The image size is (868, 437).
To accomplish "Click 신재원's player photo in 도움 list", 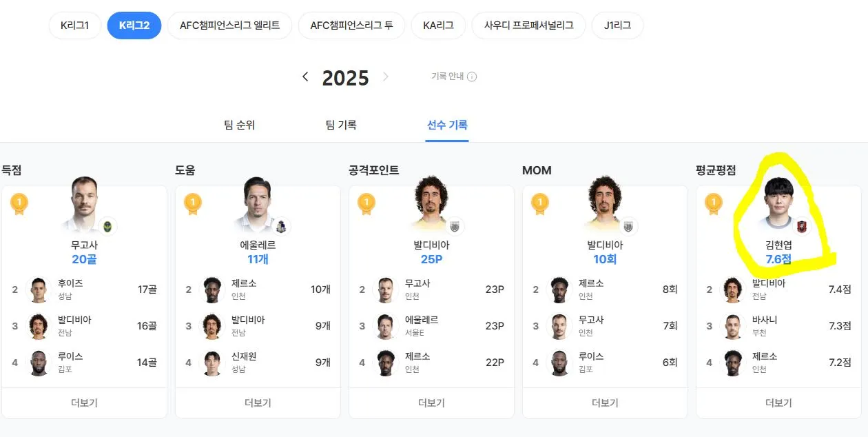I will tap(212, 363).
